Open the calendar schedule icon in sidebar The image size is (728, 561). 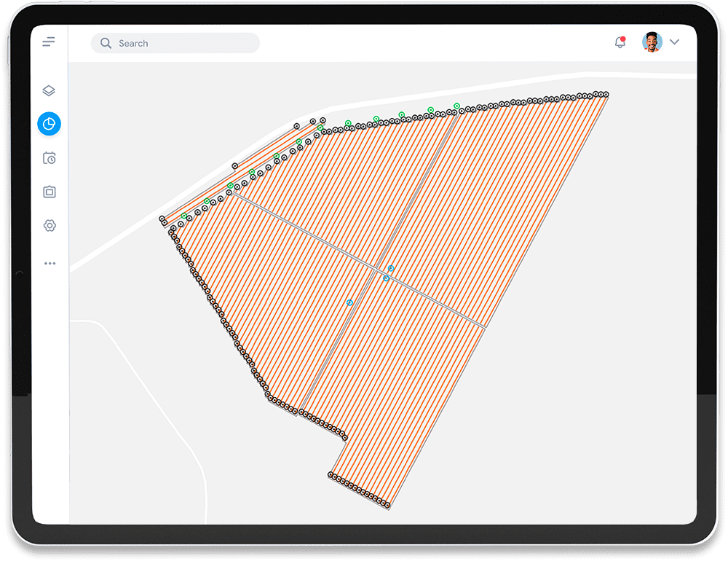(49, 158)
